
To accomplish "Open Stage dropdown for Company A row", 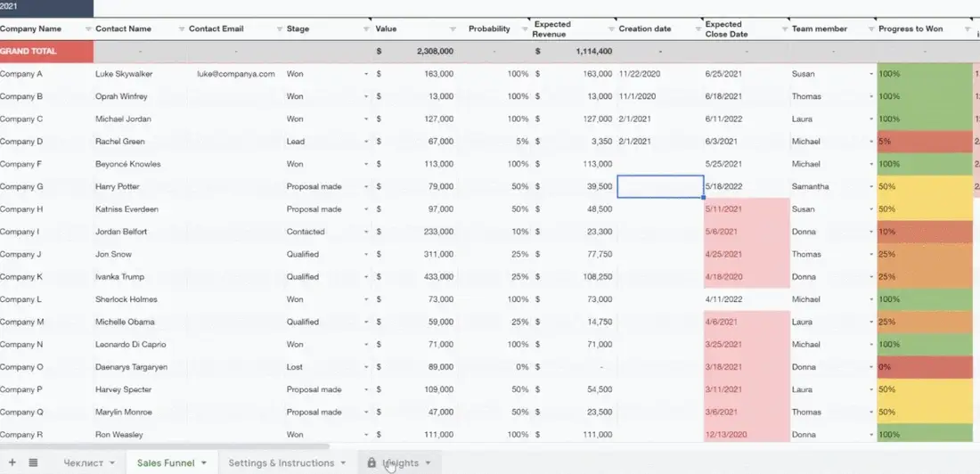I will tap(366, 75).
